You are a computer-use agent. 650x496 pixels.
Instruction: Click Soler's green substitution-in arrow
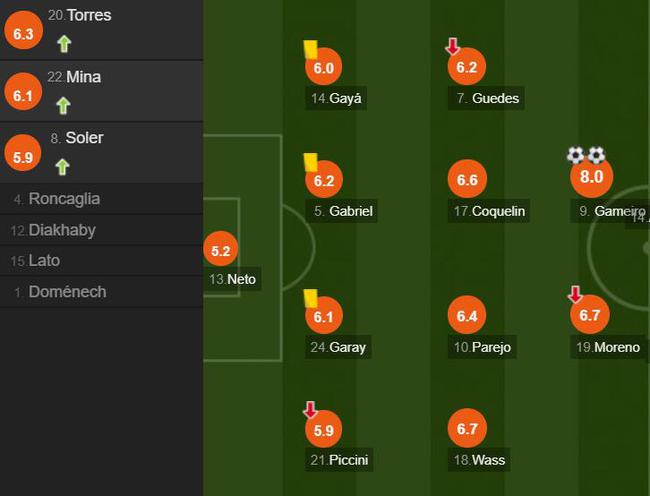(63, 167)
